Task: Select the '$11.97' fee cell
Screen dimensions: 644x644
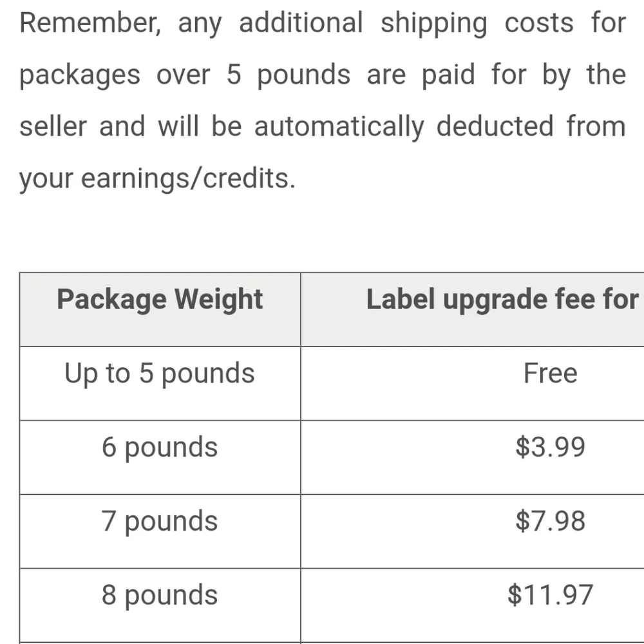Action: 472,605
